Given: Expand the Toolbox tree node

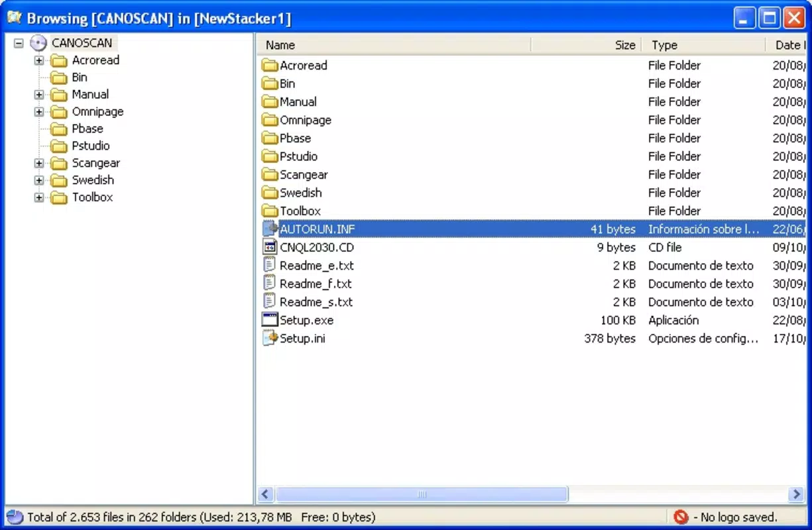Looking at the screenshot, I should (x=39, y=197).
